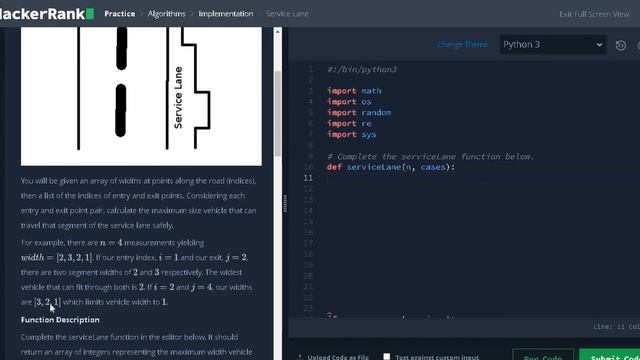The height and width of the screenshot is (360, 640).
Task: Click the 'def serviceLane(n, cases):' code line
Action: [391, 167]
